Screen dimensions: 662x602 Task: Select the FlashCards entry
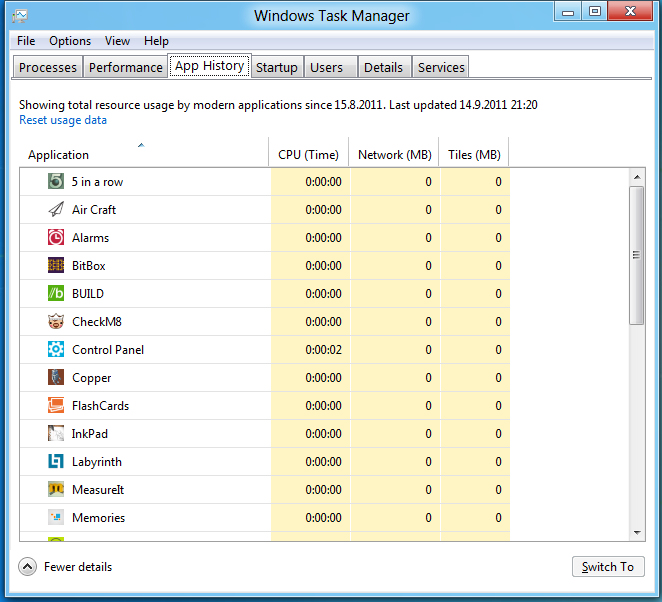click(265, 405)
